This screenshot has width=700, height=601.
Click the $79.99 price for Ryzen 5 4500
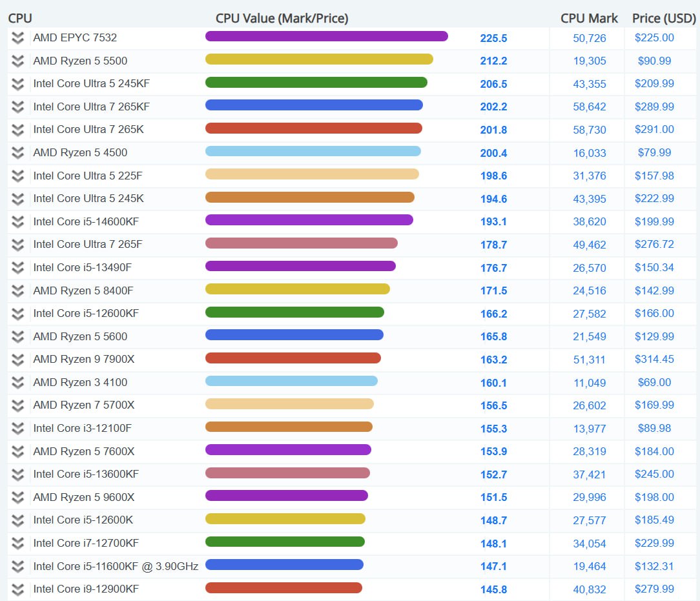click(x=654, y=153)
